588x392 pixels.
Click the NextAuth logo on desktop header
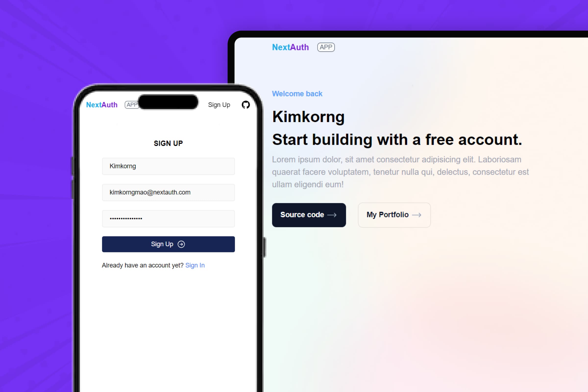coord(290,47)
